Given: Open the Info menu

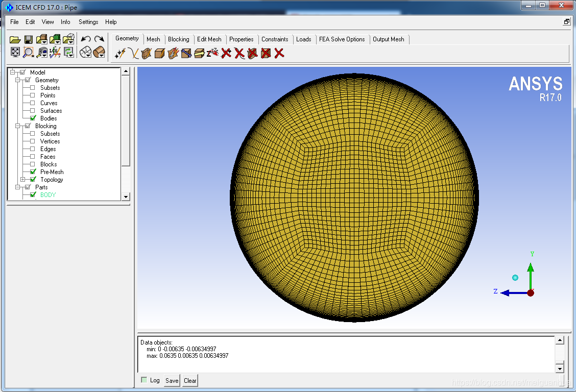Looking at the screenshot, I should pyautogui.click(x=65, y=22).
